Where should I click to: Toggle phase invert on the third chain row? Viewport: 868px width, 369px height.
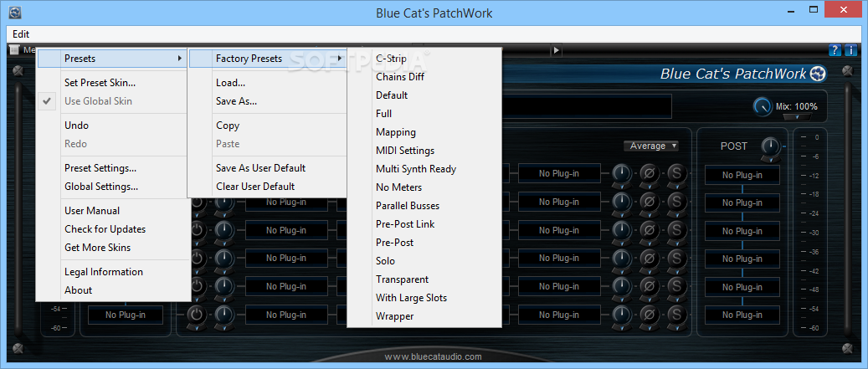(650, 230)
